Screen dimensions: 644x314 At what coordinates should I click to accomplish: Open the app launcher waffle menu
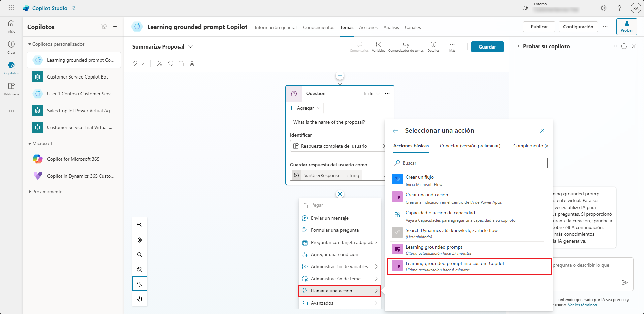click(x=11, y=8)
